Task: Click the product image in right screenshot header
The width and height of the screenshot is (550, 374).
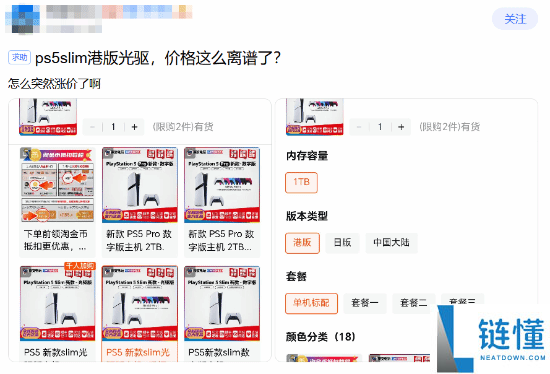Action: click(x=315, y=117)
